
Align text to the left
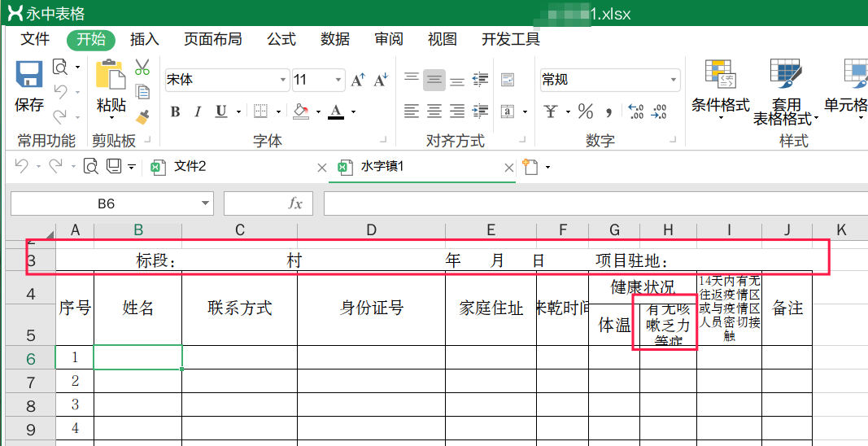(x=412, y=111)
